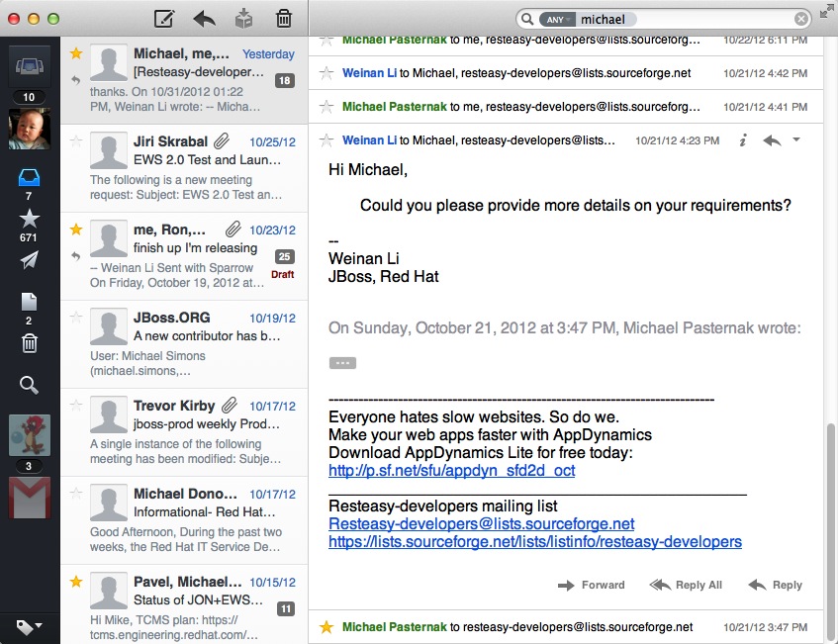Unstar the Michael, me conversation
Viewport: 838px width, 644px height.
[x=76, y=52]
